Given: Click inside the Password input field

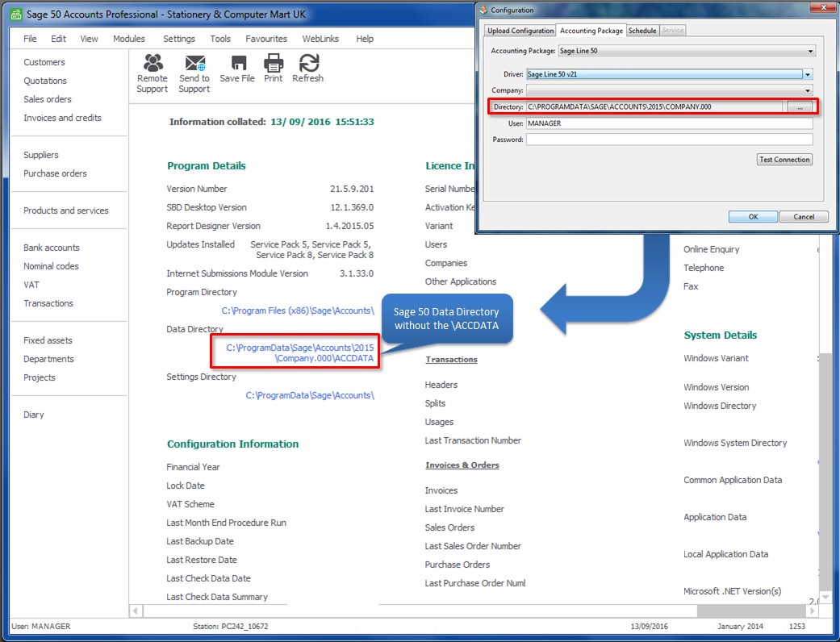Looking at the screenshot, I should pyautogui.click(x=670, y=139).
